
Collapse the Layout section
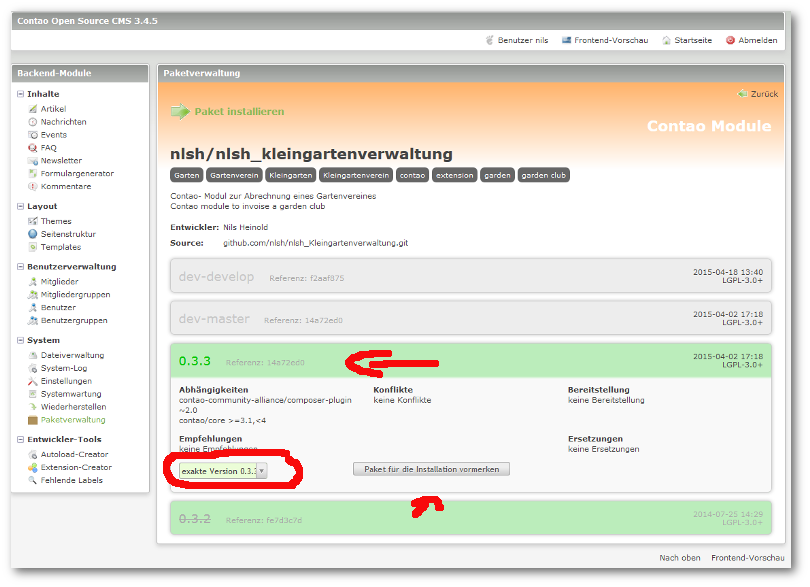[21, 206]
